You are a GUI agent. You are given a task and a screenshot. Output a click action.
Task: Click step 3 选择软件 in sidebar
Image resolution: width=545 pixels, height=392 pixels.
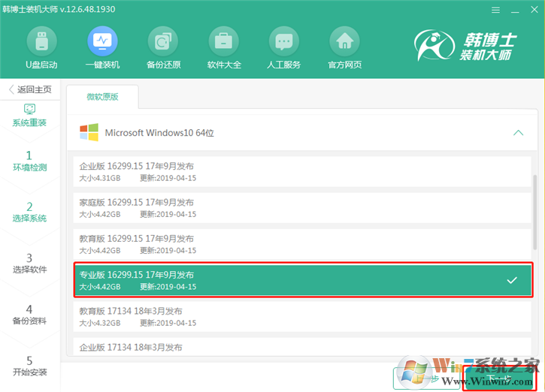[29, 264]
